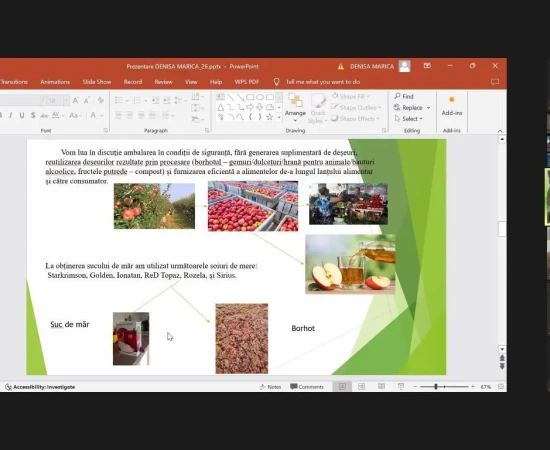Click Accessibility: Investigate status
This screenshot has height=450, width=550.
(40, 387)
